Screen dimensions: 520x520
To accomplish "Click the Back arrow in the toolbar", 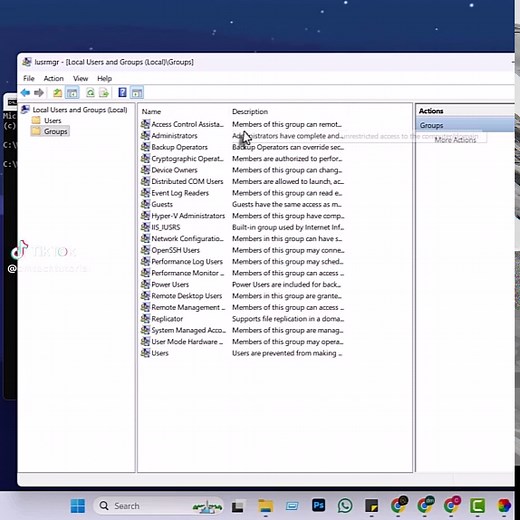I will [25, 93].
